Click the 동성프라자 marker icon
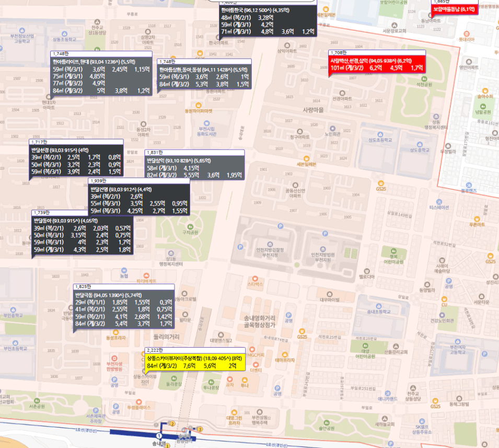The height and width of the screenshot is (448, 499). 116,332
